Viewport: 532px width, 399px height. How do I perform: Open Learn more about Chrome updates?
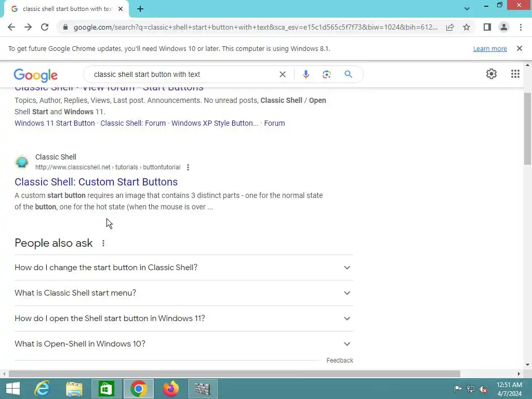(490, 48)
